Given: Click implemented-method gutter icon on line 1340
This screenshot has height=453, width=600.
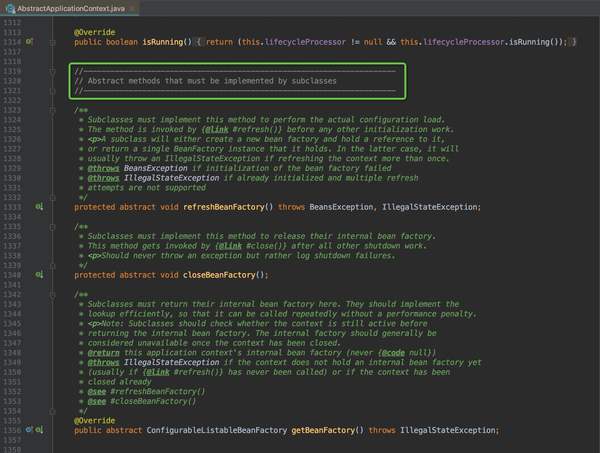Looking at the screenshot, I should pos(39,275).
